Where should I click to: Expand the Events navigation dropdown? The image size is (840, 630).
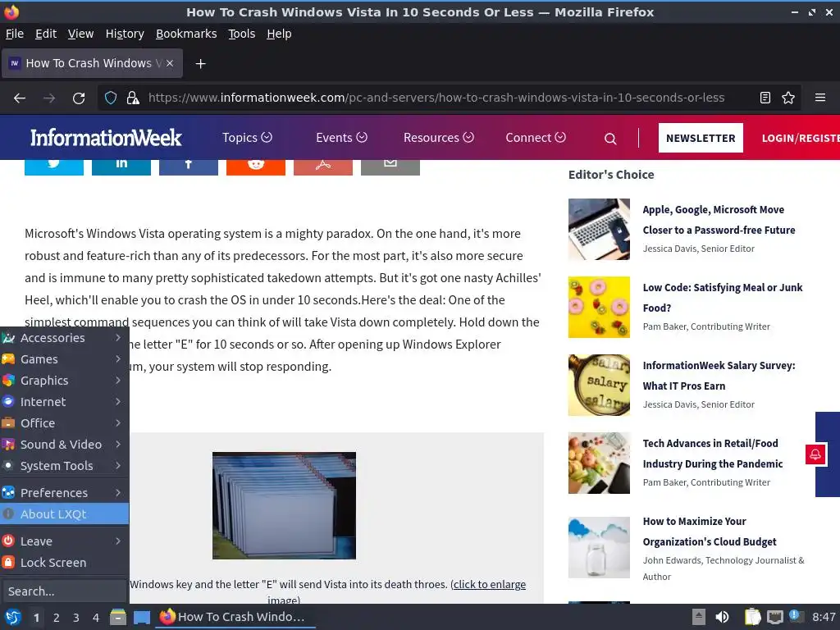coord(342,138)
